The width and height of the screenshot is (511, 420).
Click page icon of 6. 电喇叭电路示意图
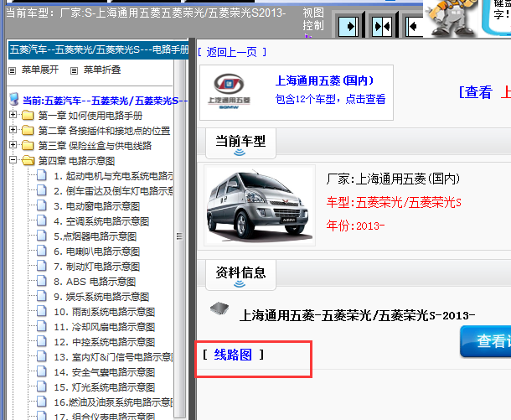[42, 251]
